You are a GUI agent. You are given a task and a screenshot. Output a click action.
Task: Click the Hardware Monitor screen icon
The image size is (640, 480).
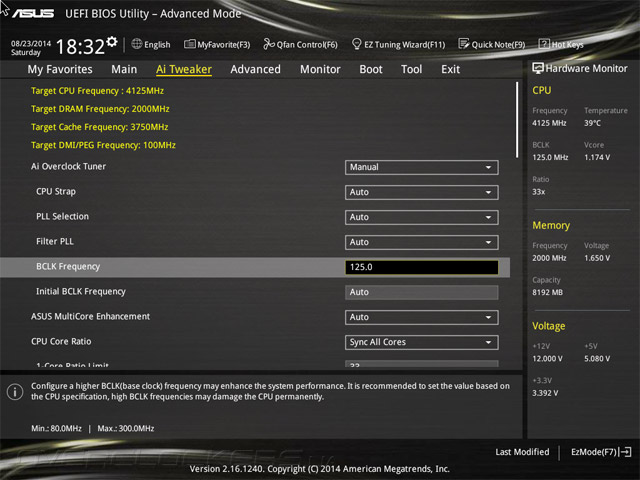(538, 68)
